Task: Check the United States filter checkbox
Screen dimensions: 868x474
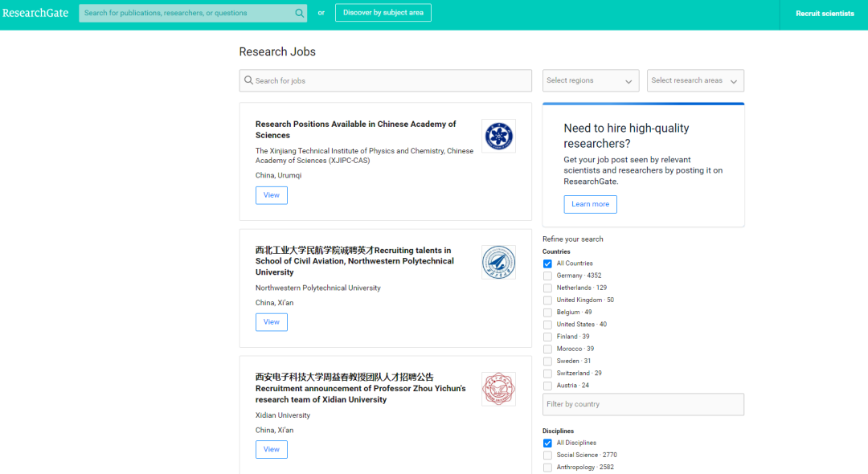Action: [547, 325]
